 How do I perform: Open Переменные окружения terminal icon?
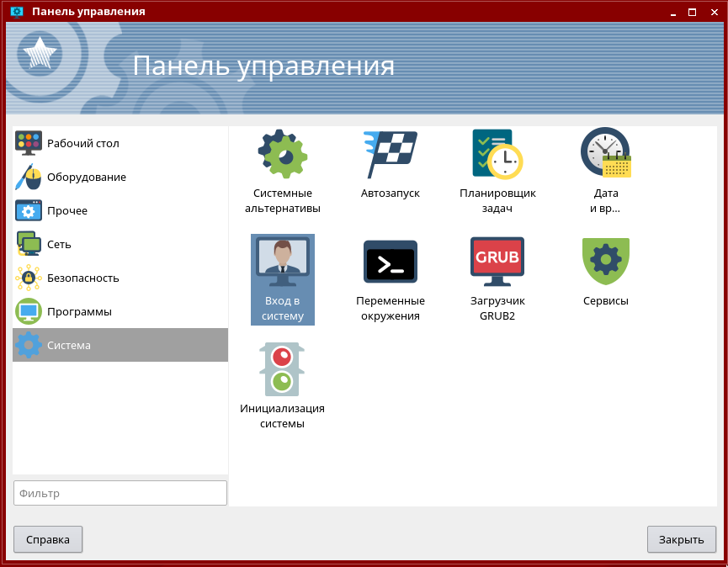390,262
